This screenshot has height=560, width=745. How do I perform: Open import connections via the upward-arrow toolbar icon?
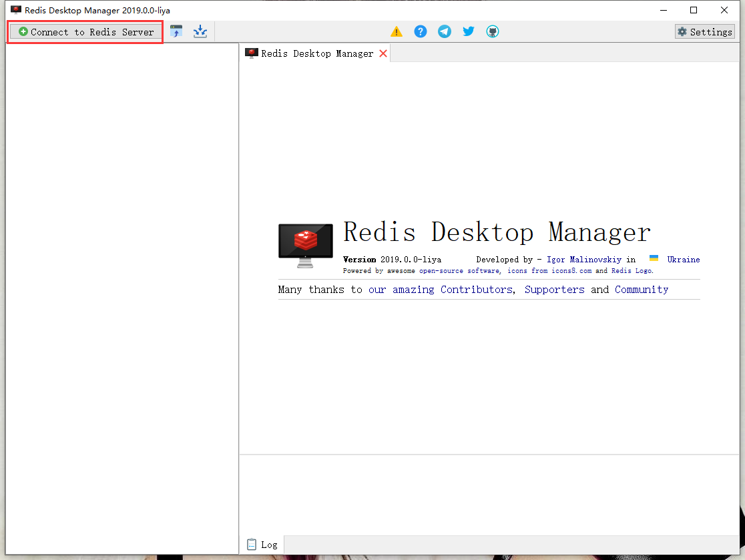click(x=176, y=31)
